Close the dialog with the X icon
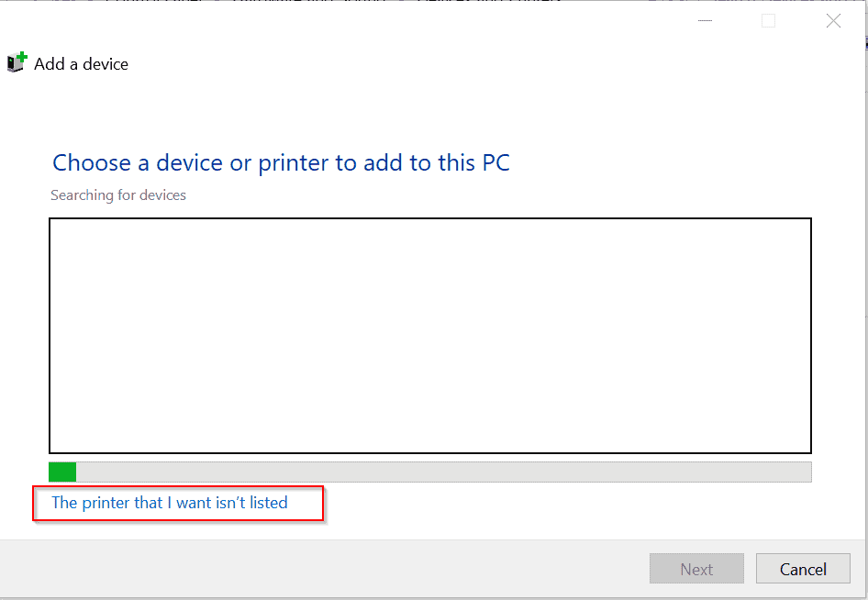The image size is (868, 600). (x=833, y=21)
